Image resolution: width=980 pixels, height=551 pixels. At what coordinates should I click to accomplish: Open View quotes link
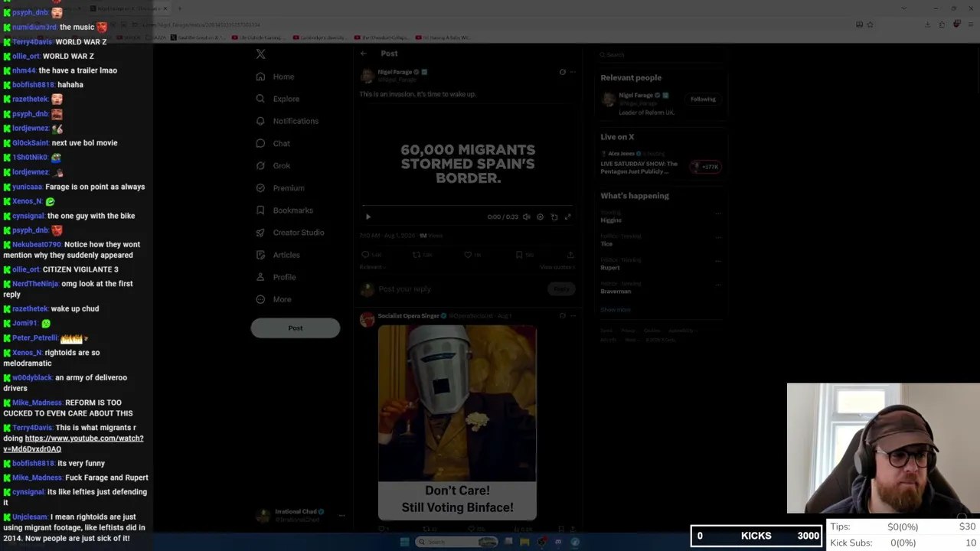point(557,267)
